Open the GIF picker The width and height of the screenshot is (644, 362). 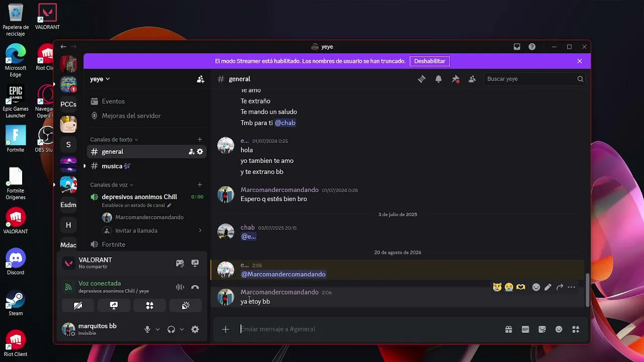coord(525,329)
